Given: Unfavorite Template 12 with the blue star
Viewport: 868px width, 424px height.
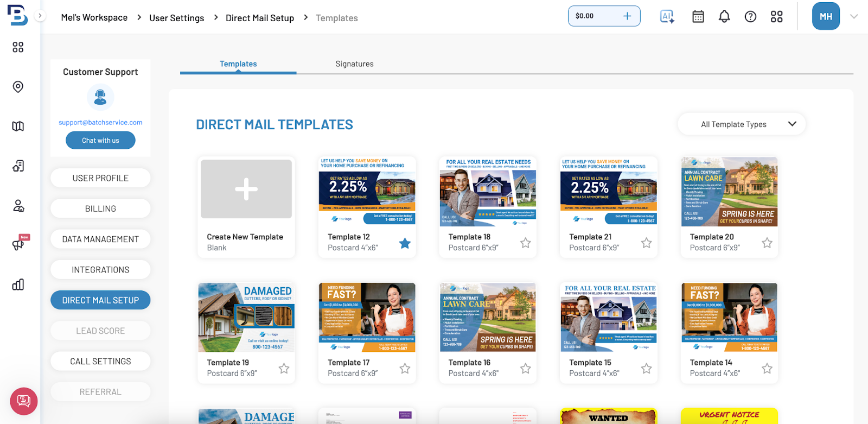Looking at the screenshot, I should pos(405,243).
